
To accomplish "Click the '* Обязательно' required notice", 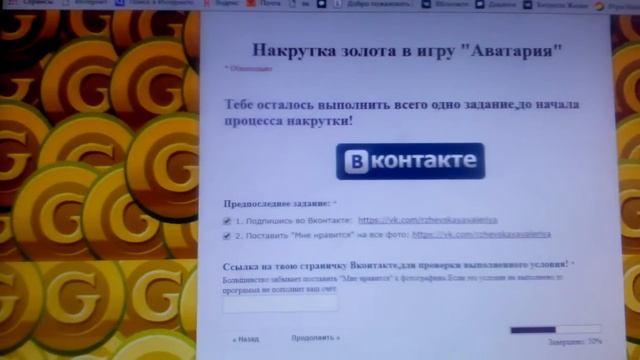I will tap(248, 69).
